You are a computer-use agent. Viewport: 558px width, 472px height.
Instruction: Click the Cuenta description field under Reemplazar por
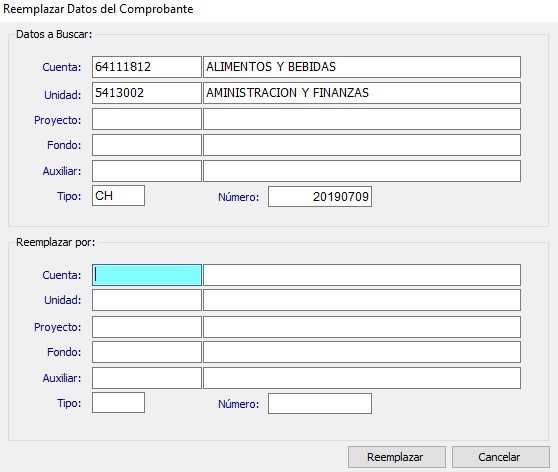pos(362,275)
